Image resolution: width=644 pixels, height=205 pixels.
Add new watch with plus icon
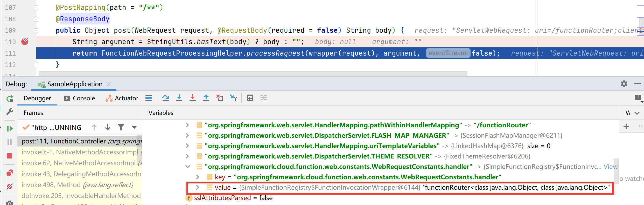pos(626,126)
